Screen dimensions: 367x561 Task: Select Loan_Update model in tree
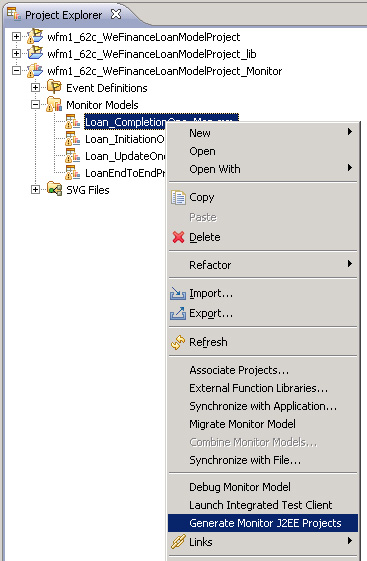point(125,156)
